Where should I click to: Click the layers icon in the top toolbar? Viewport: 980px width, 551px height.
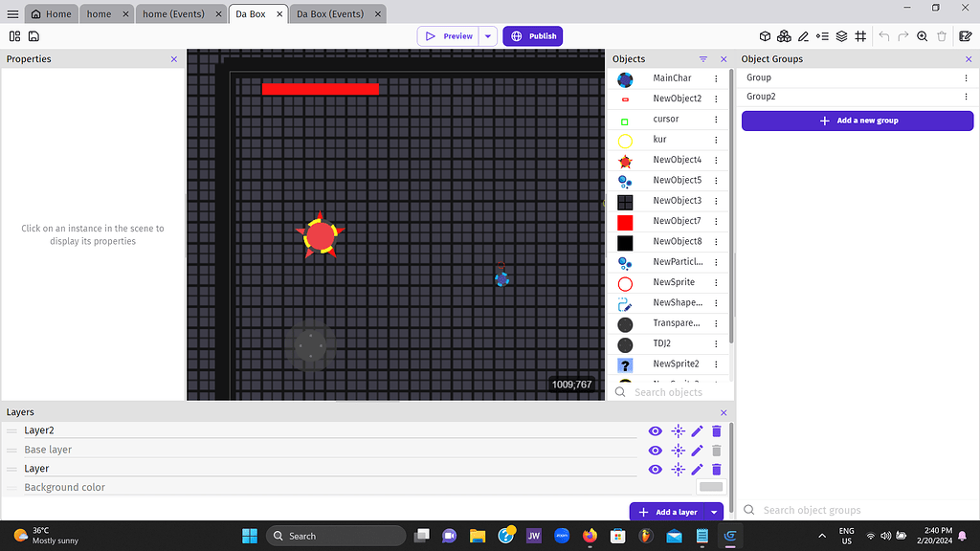point(841,35)
